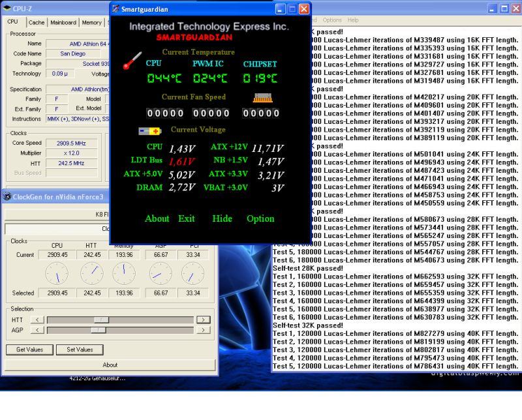Viewport: 522px width, 420px height.
Task: Click the HTT left arrow button
Action: pyautogui.click(x=37, y=320)
